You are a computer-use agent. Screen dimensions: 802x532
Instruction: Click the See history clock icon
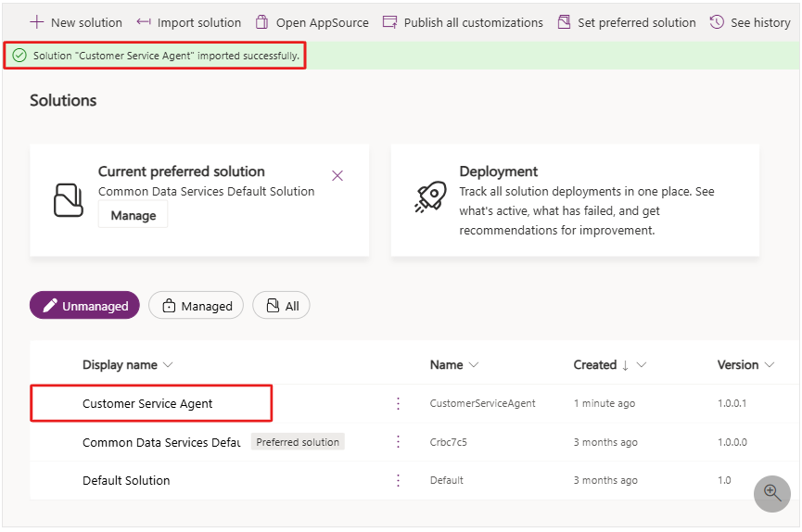717,22
